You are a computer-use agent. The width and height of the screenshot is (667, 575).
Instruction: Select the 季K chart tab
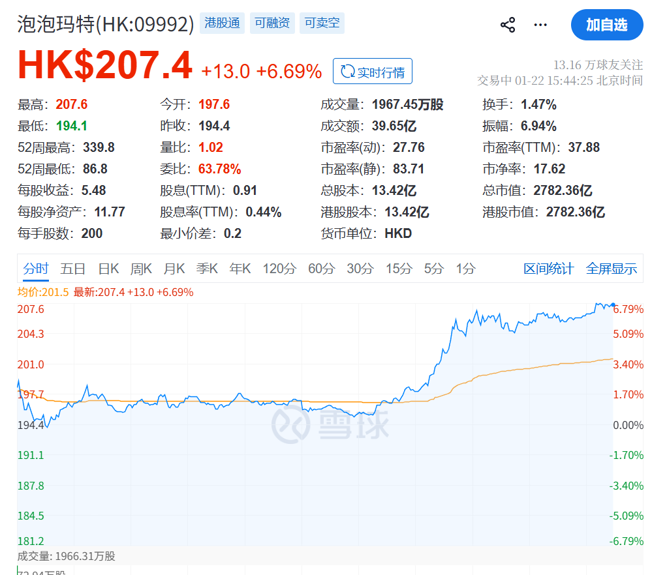click(x=207, y=268)
